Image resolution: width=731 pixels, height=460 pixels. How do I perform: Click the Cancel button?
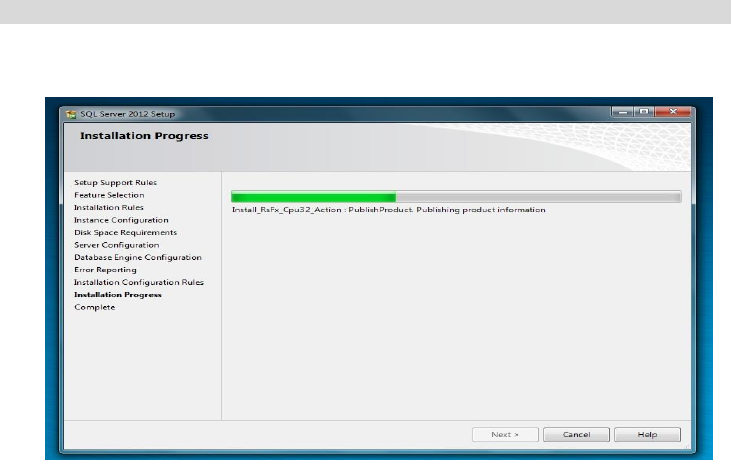click(576, 434)
